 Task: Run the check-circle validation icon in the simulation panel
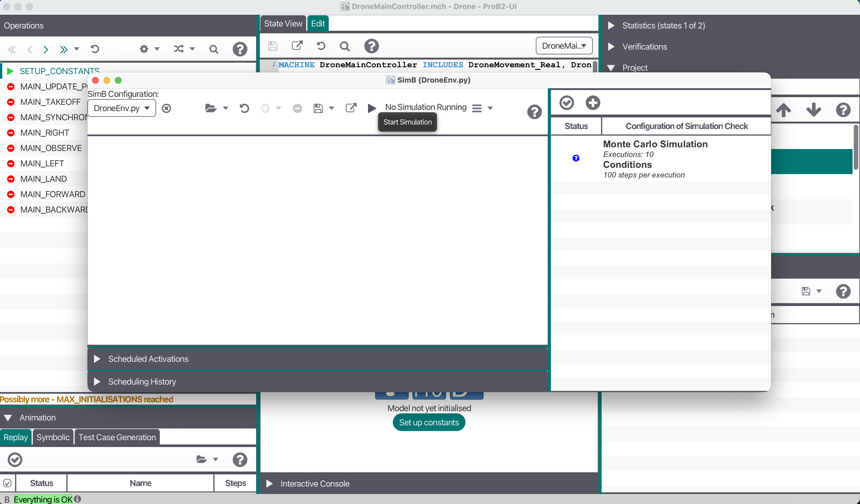pyautogui.click(x=567, y=102)
